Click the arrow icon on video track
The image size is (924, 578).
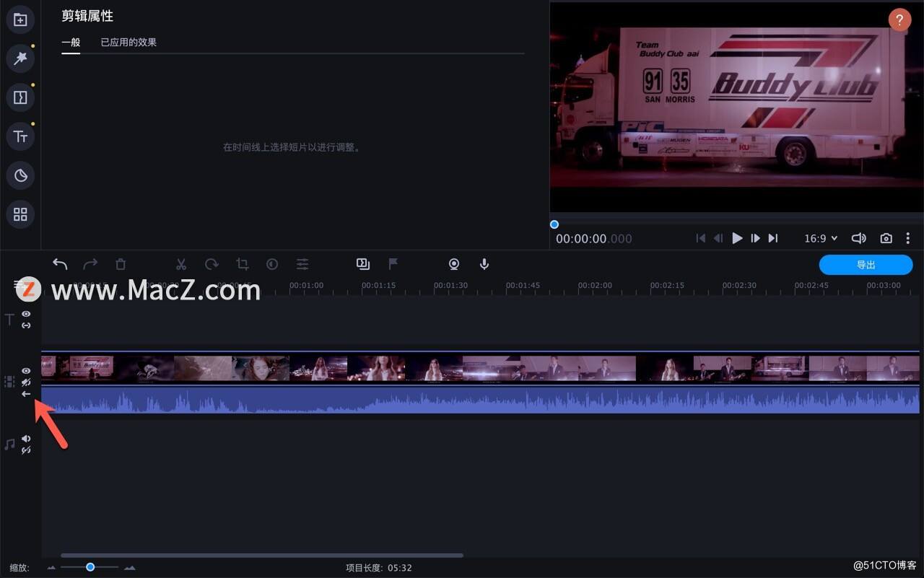(26, 394)
